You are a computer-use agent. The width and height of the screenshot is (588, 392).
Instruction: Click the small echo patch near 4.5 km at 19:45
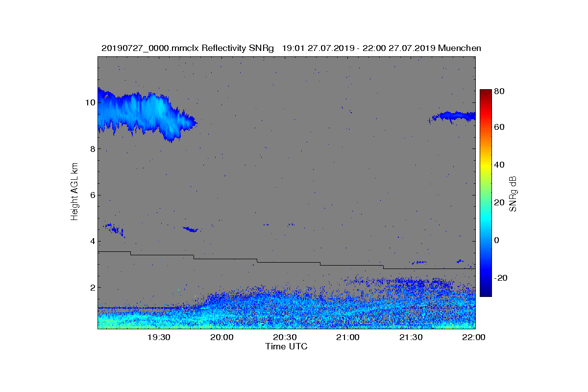[190, 229]
